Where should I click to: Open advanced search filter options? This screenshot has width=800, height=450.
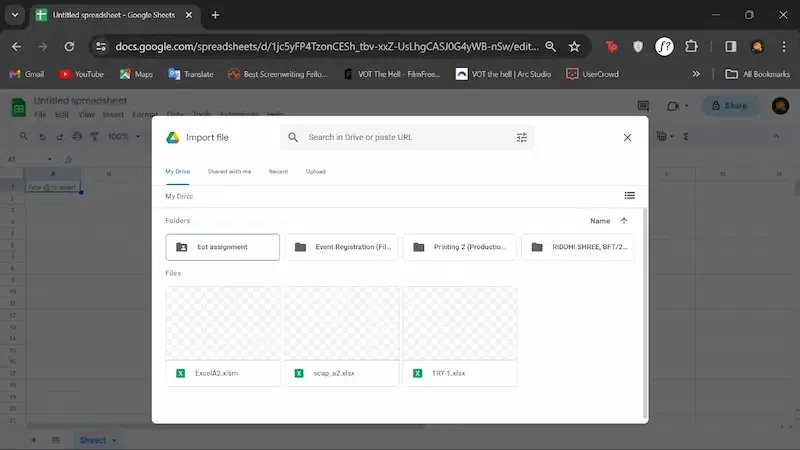pyautogui.click(x=521, y=137)
